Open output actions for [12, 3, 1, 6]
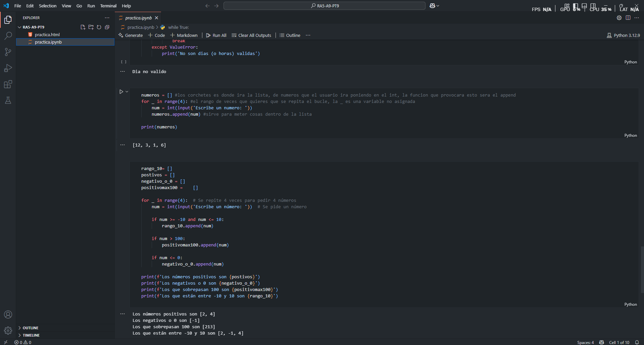 coord(122,145)
